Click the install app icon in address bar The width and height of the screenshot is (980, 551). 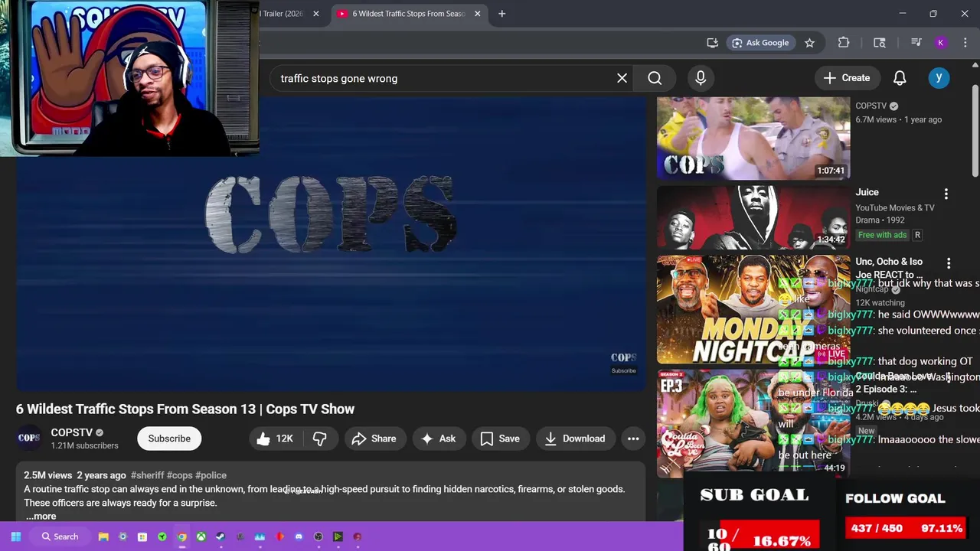(x=712, y=43)
